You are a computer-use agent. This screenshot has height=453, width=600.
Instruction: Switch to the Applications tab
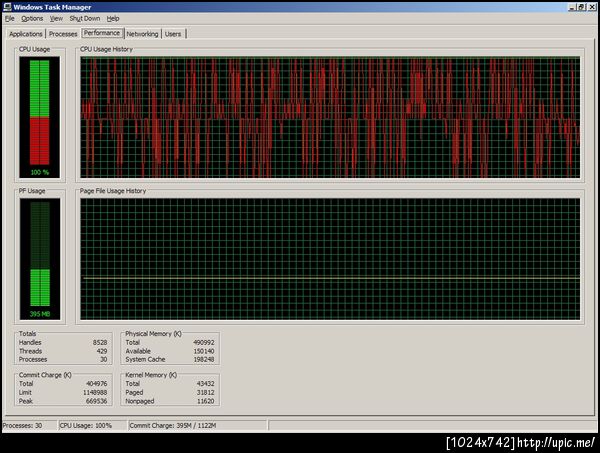click(x=26, y=34)
